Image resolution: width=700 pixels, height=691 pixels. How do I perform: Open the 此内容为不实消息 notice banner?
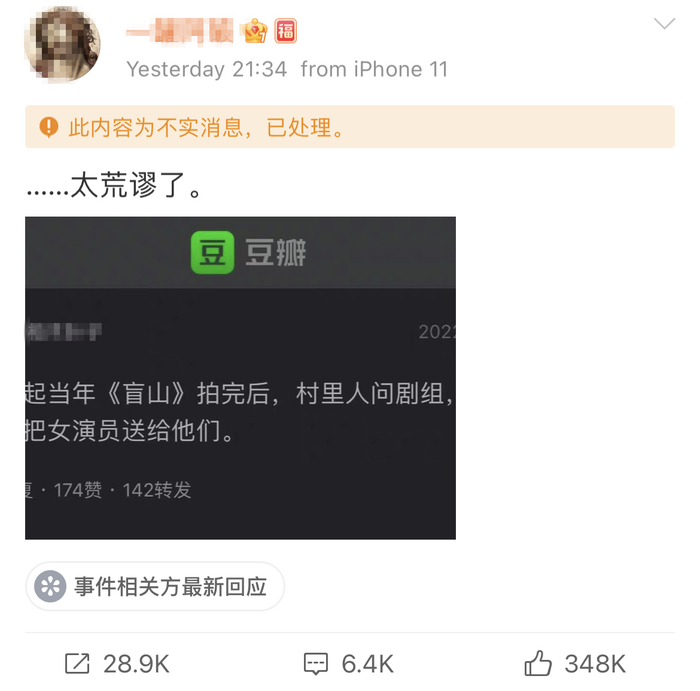[350, 127]
